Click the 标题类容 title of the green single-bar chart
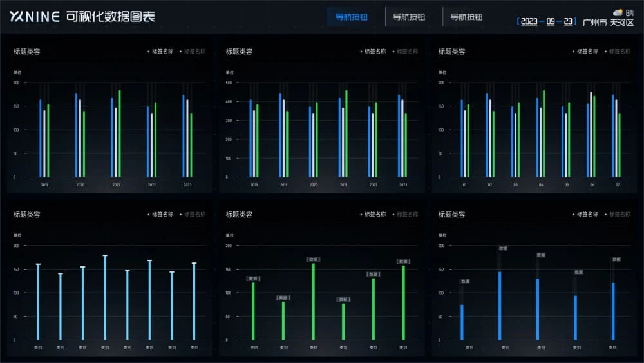644x363 pixels. tap(239, 215)
